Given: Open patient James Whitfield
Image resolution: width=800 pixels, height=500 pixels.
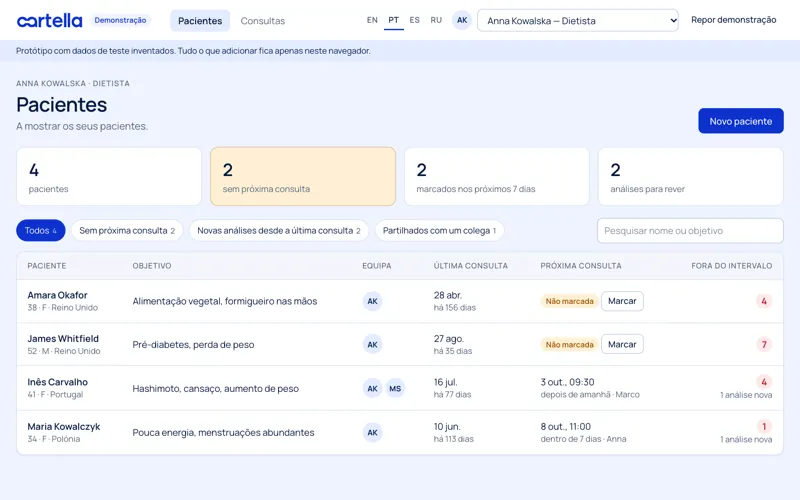Looking at the screenshot, I should 63,339.
